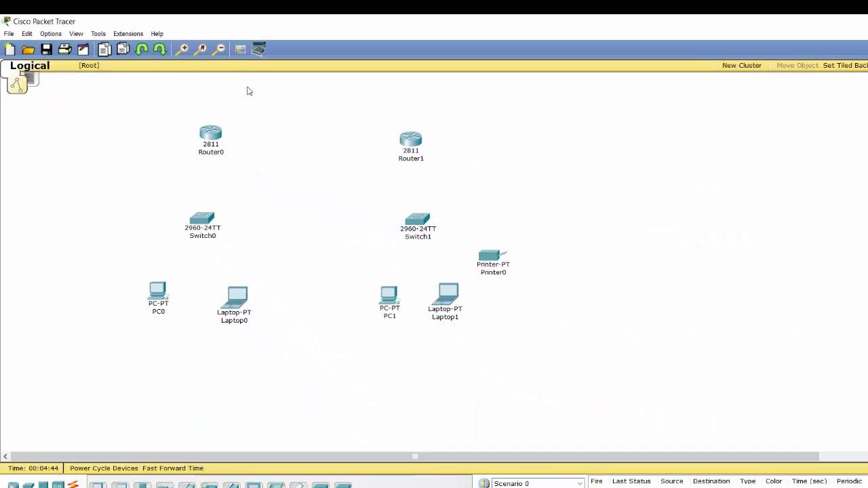Click Set Tiled Background button
Image resolution: width=868 pixels, height=488 pixels.
pos(845,66)
